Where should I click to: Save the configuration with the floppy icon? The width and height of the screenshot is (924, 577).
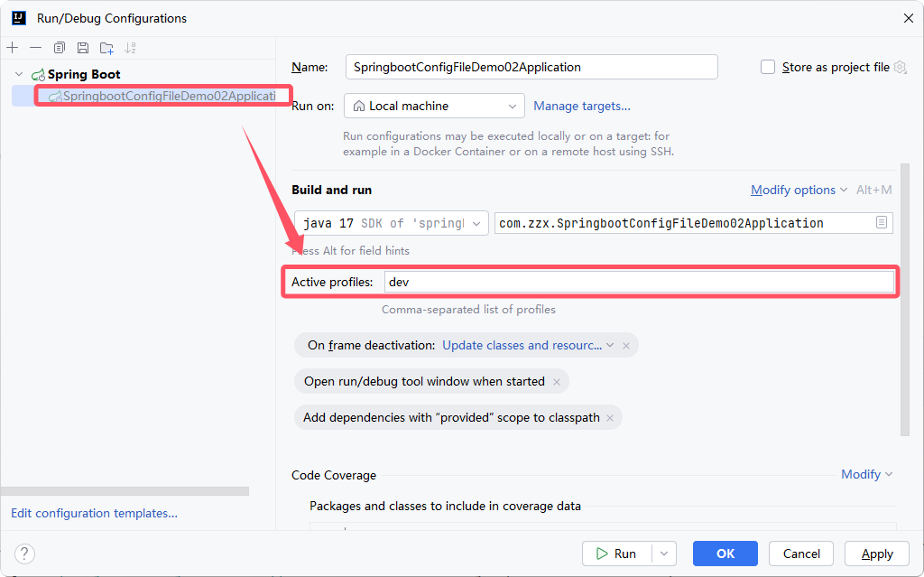click(x=83, y=48)
